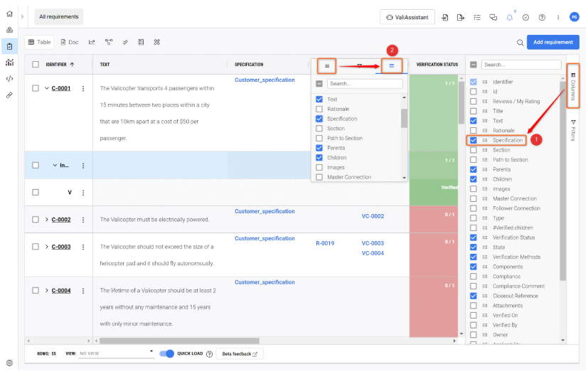The image size is (588, 374).
Task: Uncheck Specification in the right Columns panel
Action: click(474, 140)
